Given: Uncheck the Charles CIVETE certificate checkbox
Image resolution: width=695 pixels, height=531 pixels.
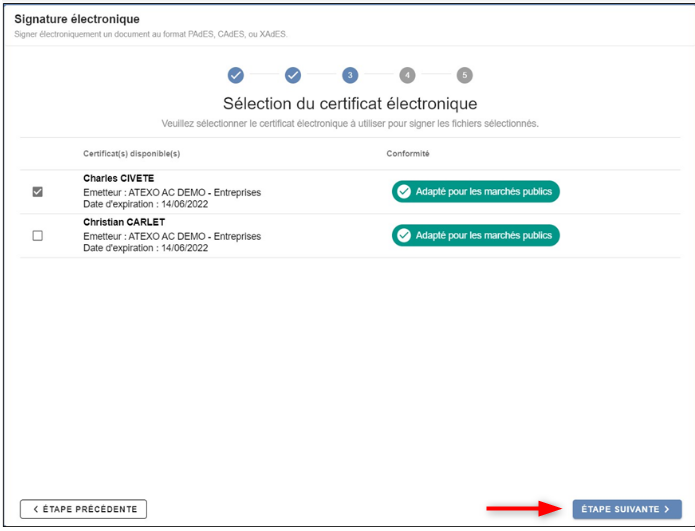Looking at the screenshot, I should [38, 192].
